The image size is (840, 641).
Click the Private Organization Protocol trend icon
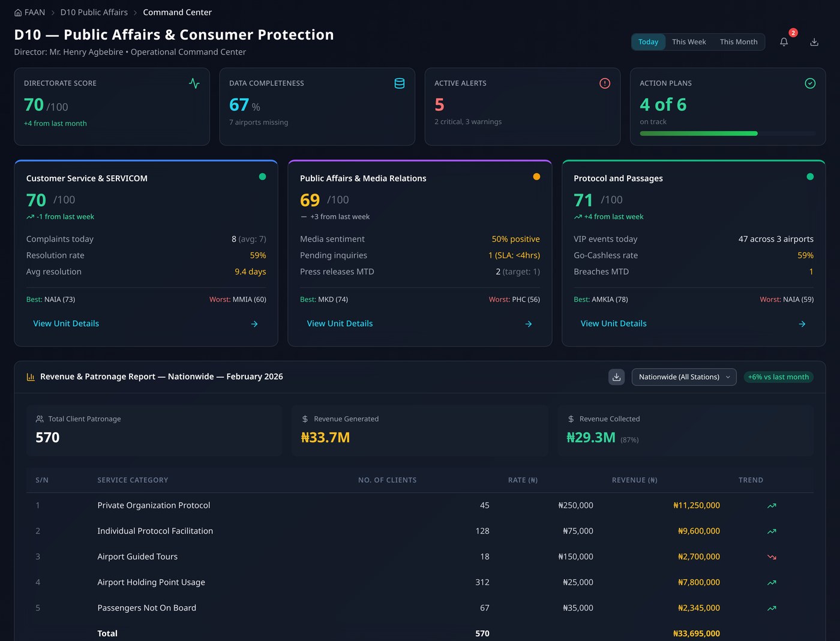[772, 505]
